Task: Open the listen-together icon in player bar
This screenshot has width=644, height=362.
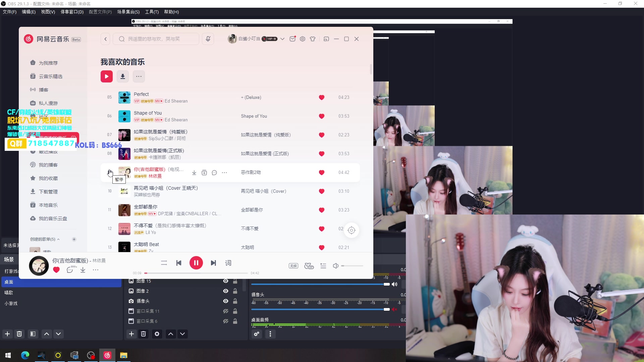Action: [309, 266]
